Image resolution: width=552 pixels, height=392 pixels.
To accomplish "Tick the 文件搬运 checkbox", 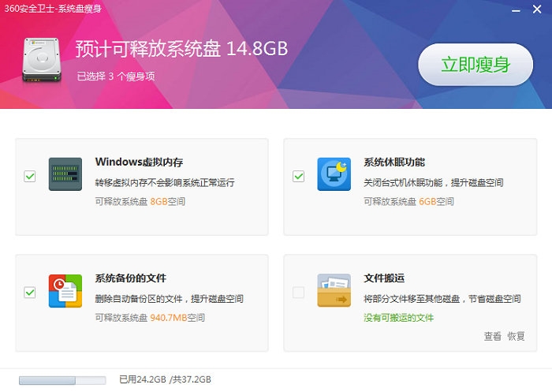I will point(298,292).
